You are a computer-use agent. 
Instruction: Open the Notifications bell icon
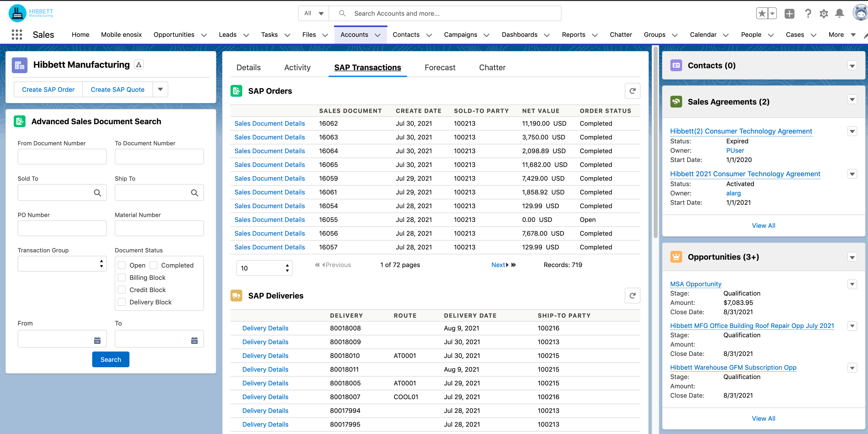point(840,14)
